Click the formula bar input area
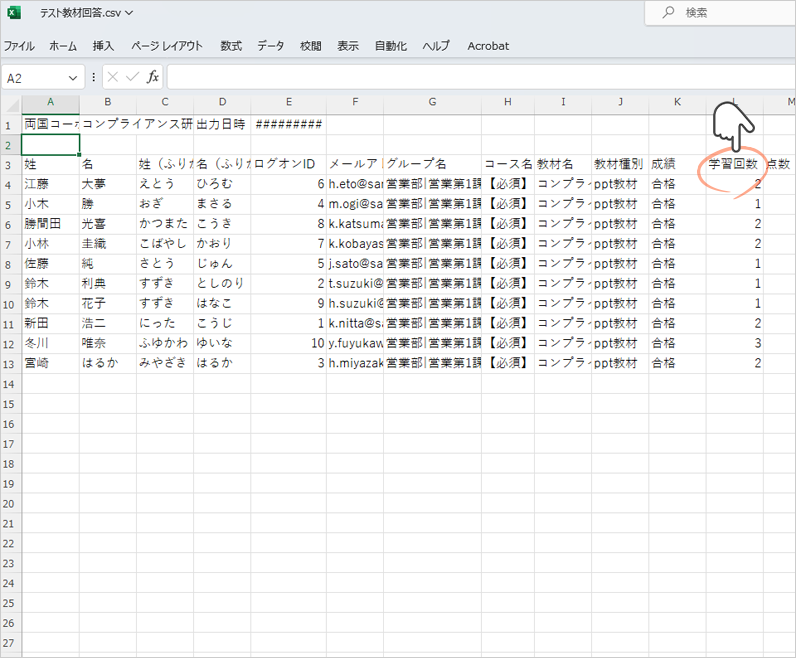Viewport: 796px width, 658px height. click(x=481, y=77)
